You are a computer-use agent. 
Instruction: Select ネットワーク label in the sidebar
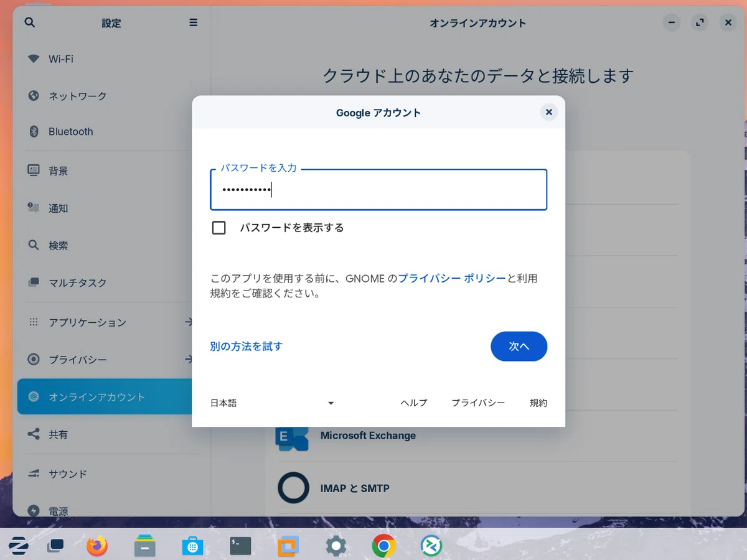78,96
